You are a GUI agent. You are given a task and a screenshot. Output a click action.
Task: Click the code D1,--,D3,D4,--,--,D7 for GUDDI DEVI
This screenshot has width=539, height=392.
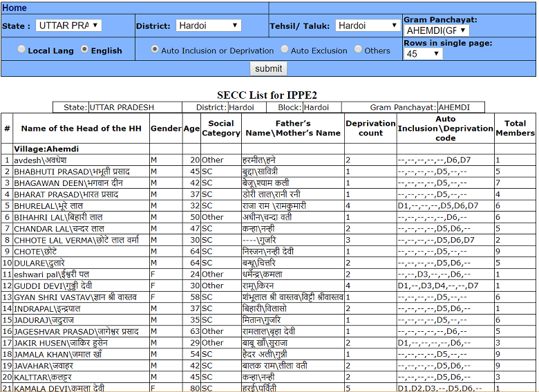click(x=438, y=286)
